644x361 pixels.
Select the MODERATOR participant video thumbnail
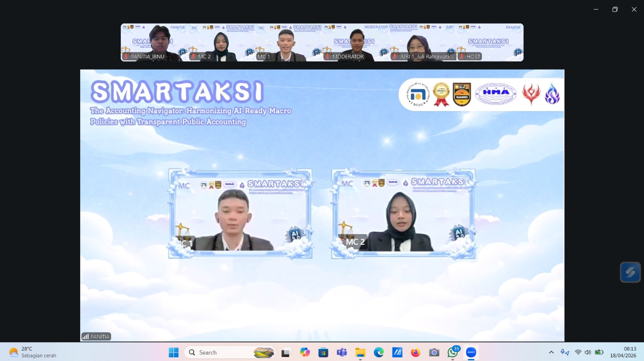(x=356, y=43)
